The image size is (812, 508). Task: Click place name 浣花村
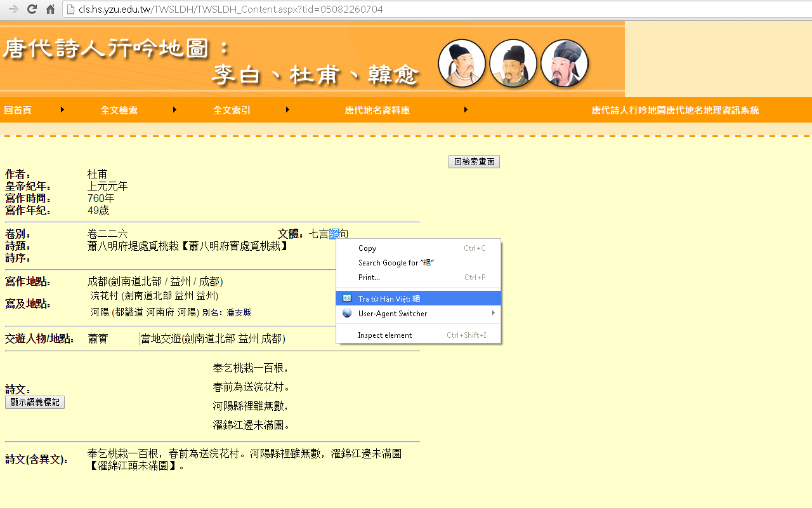coord(105,296)
